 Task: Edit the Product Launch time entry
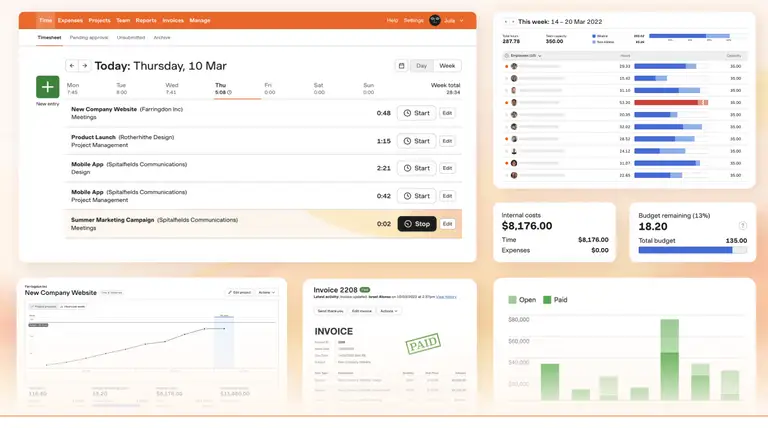[448, 141]
